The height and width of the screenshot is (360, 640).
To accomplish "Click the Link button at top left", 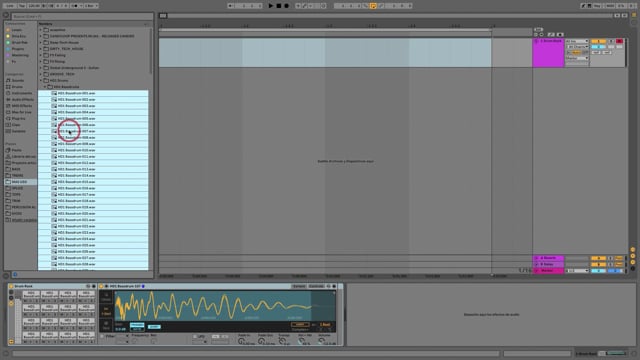I will click(10, 6).
